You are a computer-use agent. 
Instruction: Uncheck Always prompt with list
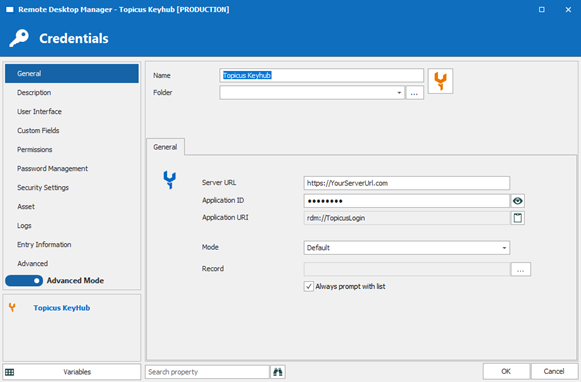(309, 286)
